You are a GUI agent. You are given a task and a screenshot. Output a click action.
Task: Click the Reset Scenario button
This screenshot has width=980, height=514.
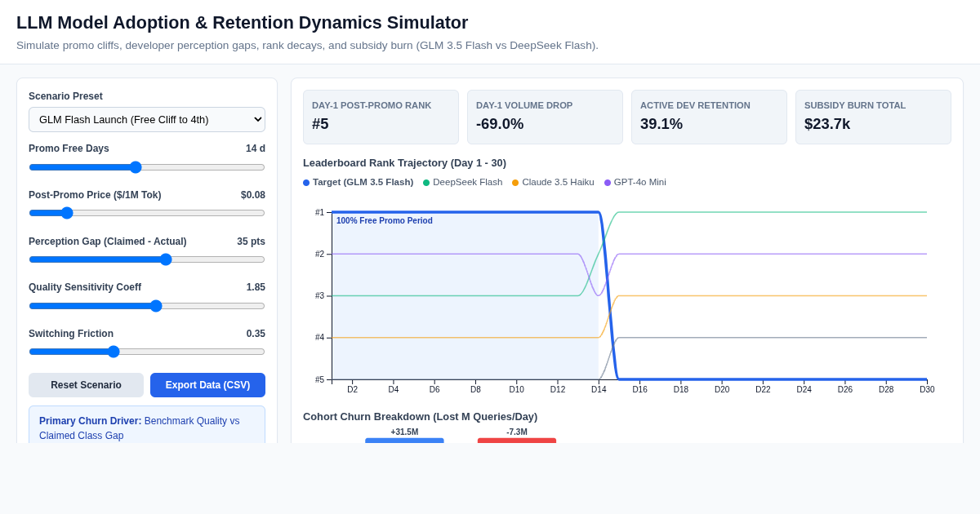pyautogui.click(x=86, y=385)
